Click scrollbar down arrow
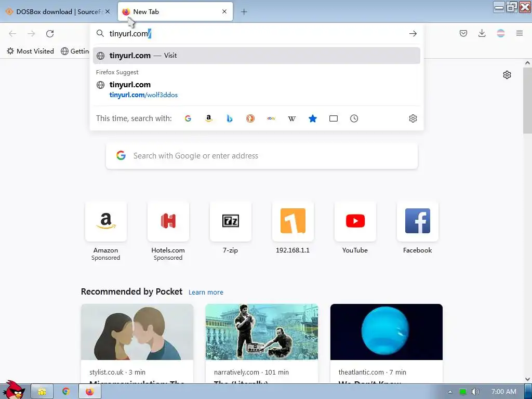Screen dimensions: 532x399 click(x=527, y=379)
